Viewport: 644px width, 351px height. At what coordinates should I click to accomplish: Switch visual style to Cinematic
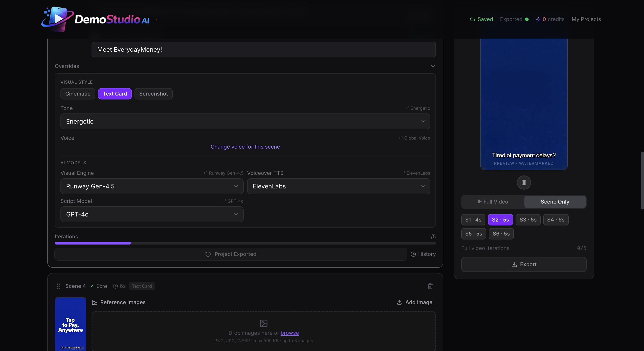[x=78, y=94]
